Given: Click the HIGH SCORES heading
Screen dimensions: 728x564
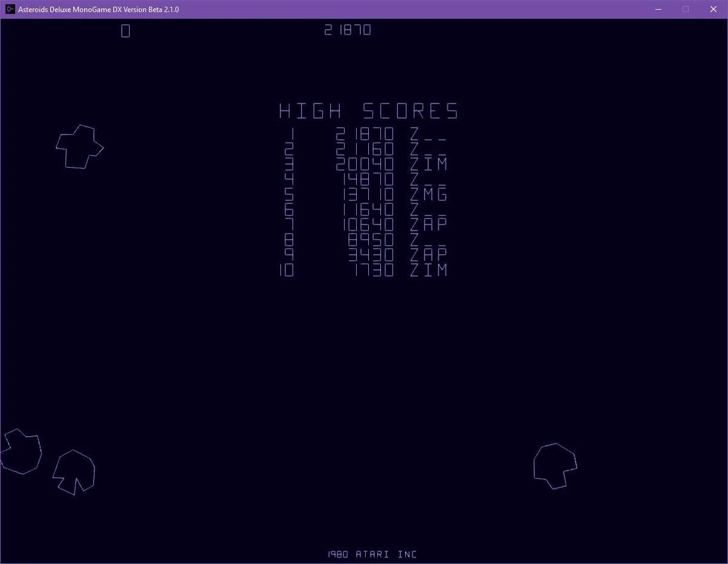Looking at the screenshot, I should 368,111.
